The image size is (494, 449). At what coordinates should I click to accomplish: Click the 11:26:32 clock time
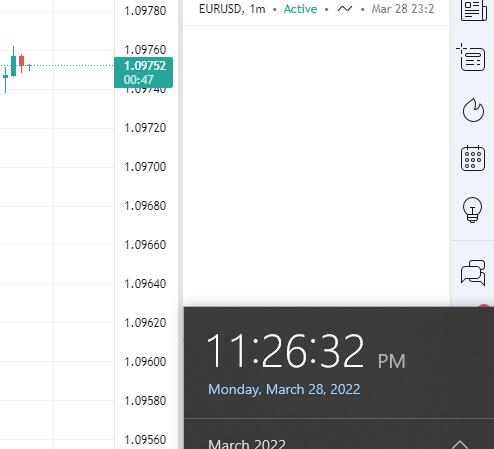[285, 351]
